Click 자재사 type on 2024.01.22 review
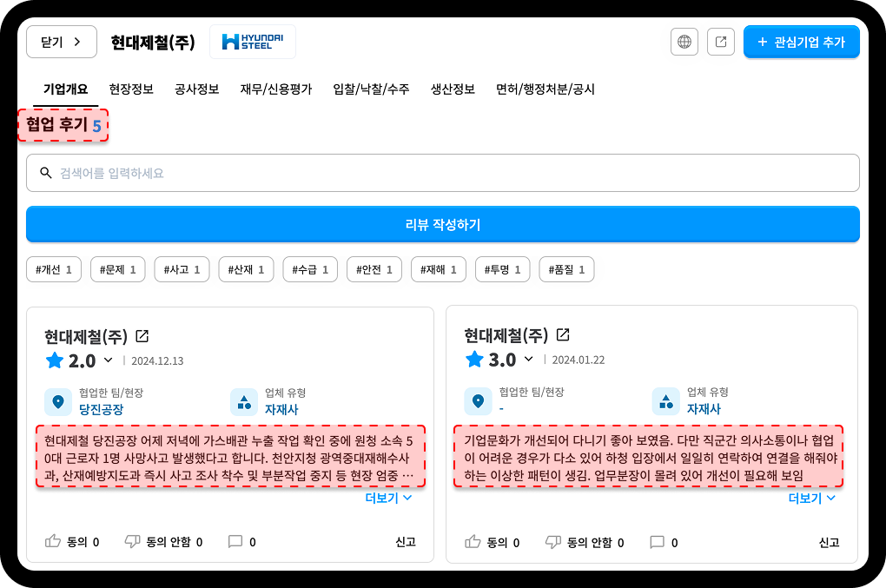This screenshot has height=588, width=886. click(x=704, y=409)
